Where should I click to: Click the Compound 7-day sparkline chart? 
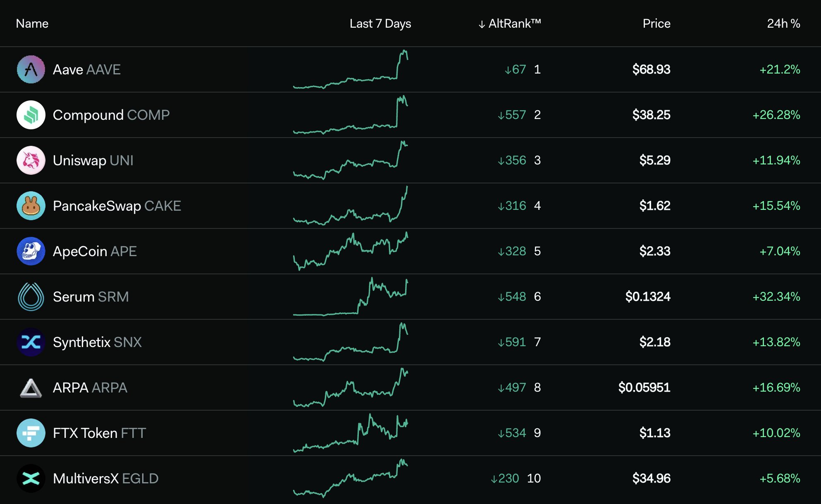pos(351,115)
